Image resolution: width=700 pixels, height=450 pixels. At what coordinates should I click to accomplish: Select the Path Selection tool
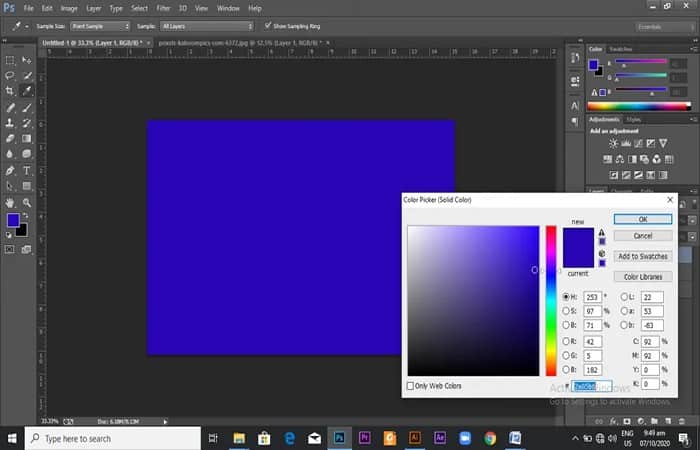pos(10,186)
